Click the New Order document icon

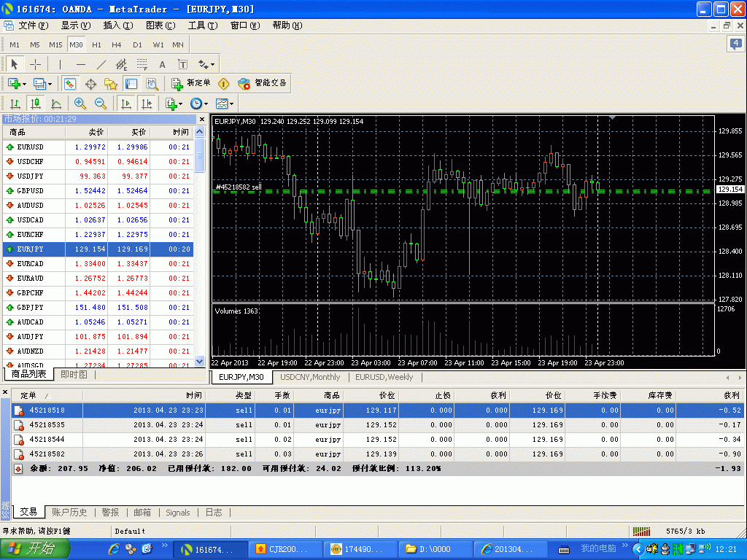[177, 85]
